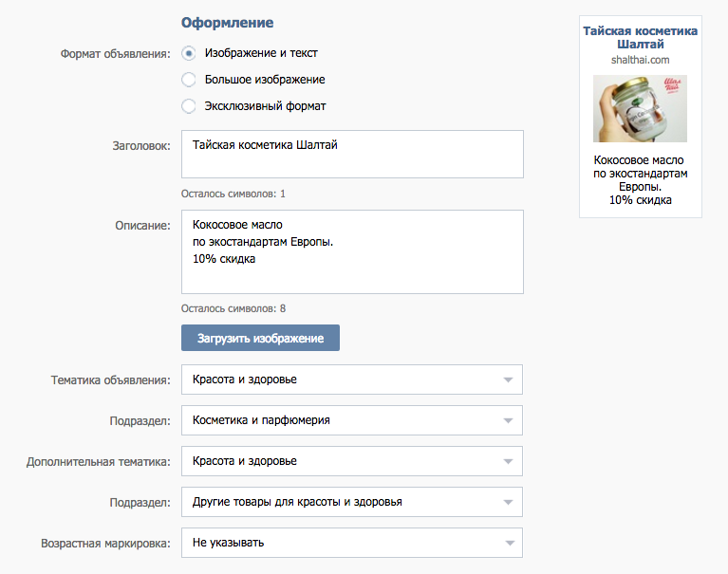Select the "Изображение и текст" format radio button
728x574 pixels.
tap(189, 53)
